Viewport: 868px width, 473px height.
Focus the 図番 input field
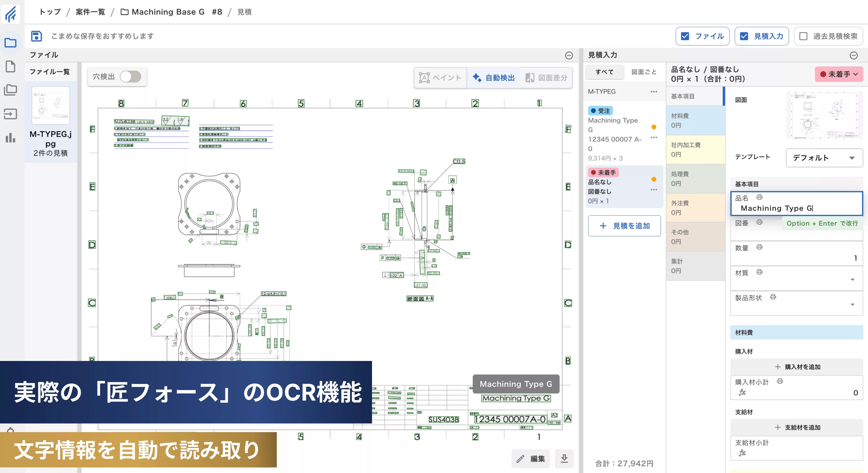[x=797, y=229]
